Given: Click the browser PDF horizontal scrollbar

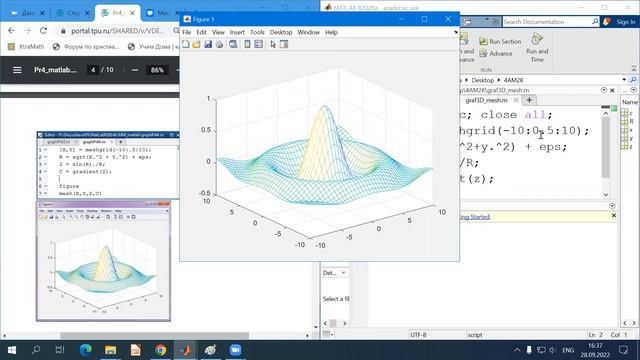Looking at the screenshot, I should click(x=155, y=336).
